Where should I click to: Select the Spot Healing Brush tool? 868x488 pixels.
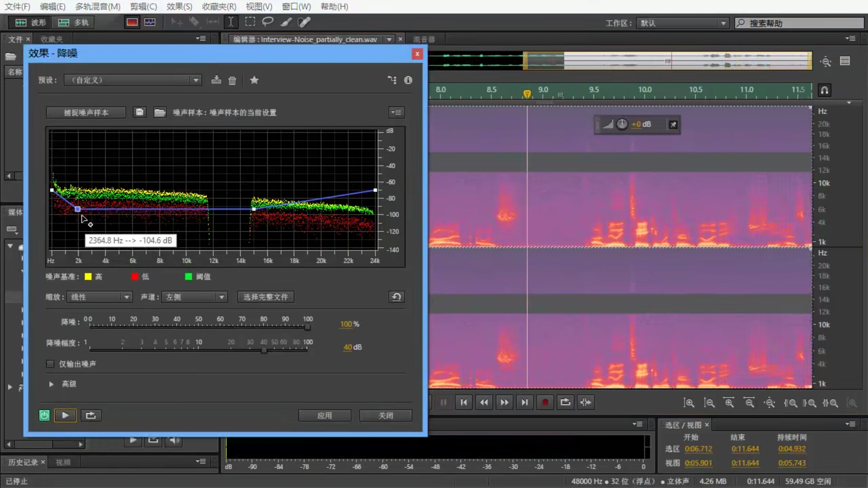[x=304, y=22]
